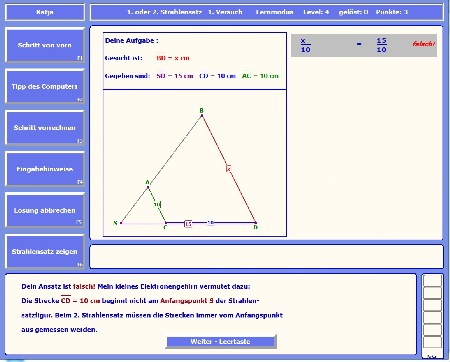Click the boxed x label on segment BD

point(229,169)
